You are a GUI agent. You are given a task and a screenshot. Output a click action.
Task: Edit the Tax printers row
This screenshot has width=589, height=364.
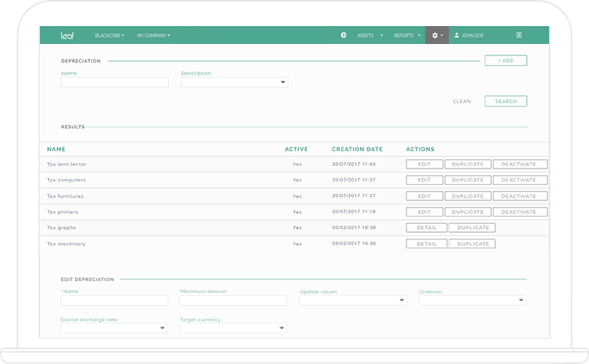[x=424, y=212]
